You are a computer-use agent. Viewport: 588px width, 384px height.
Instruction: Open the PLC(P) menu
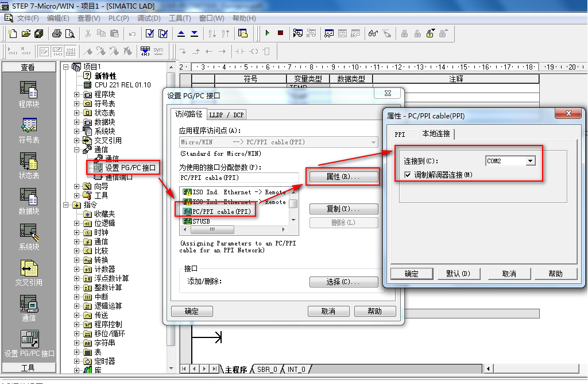click(118, 18)
